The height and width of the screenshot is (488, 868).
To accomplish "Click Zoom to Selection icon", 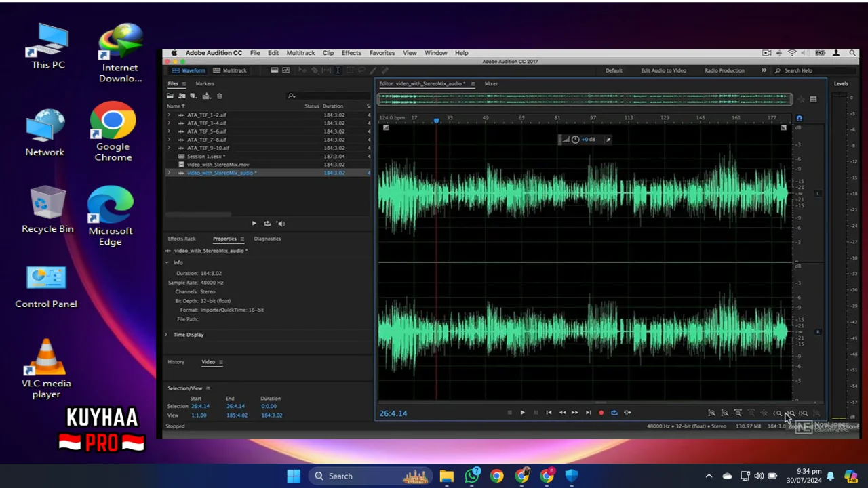I will pyautogui.click(x=804, y=413).
